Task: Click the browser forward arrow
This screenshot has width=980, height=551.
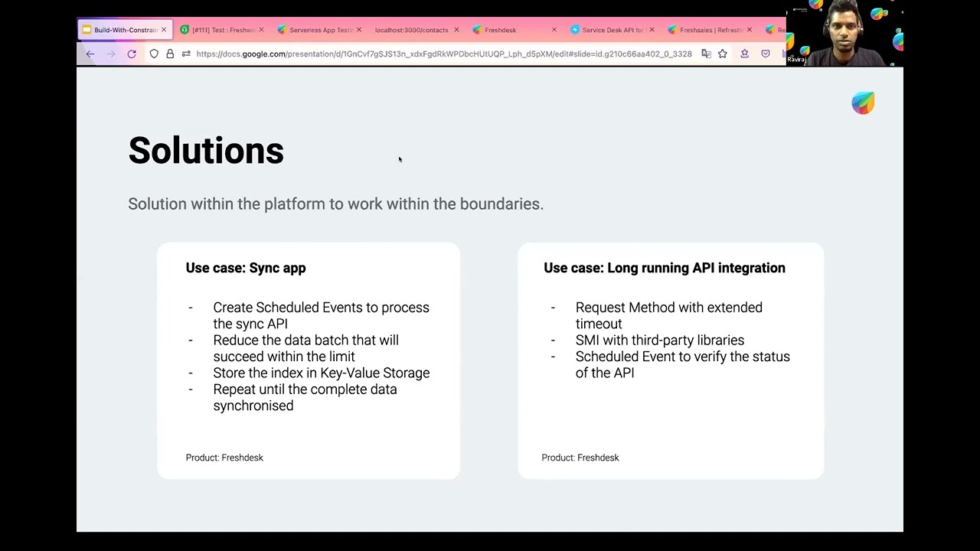Action: click(x=111, y=54)
